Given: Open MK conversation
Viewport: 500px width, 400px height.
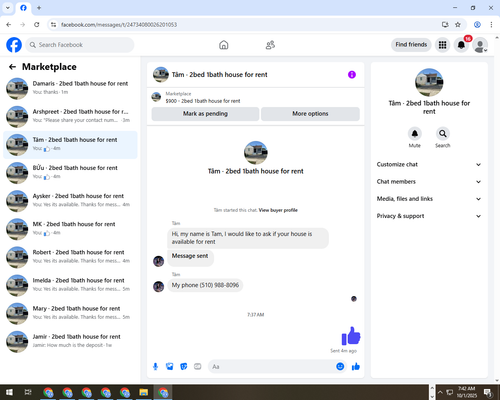Looking at the screenshot, I should tap(70, 229).
